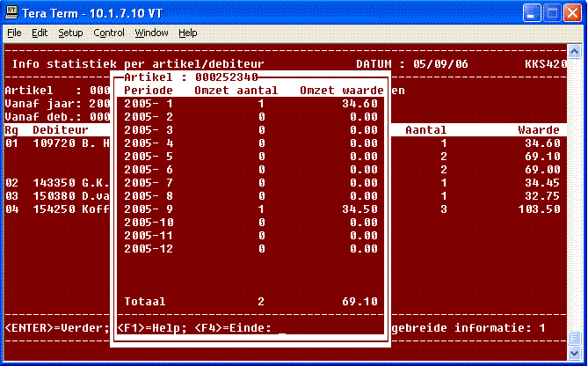Click the cursor field after <F4>=Einde
588x366 pixels.
click(281, 328)
